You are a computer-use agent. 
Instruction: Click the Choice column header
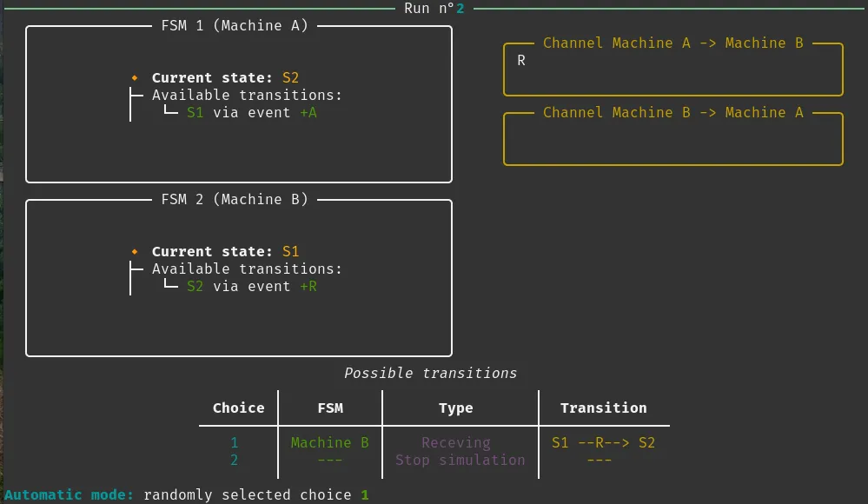pos(238,408)
